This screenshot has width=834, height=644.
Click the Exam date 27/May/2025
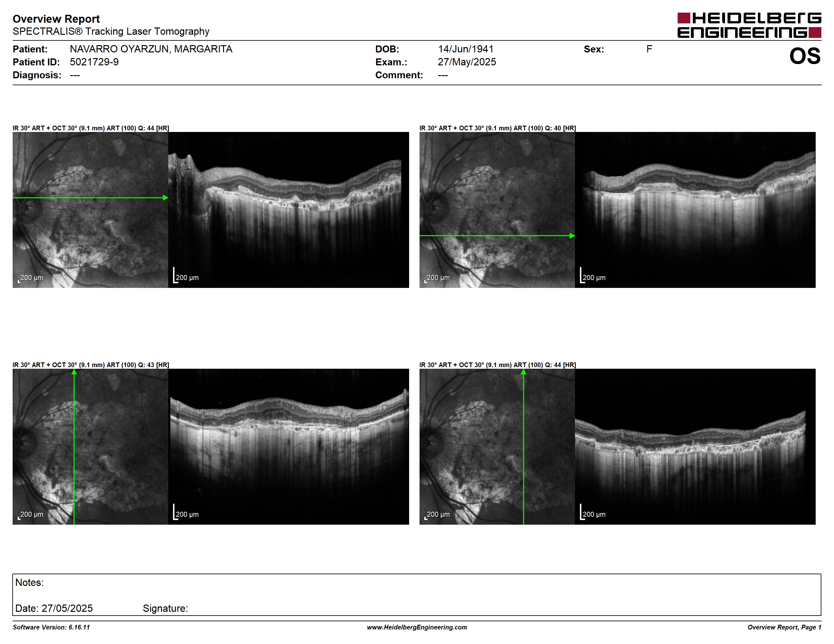467,62
